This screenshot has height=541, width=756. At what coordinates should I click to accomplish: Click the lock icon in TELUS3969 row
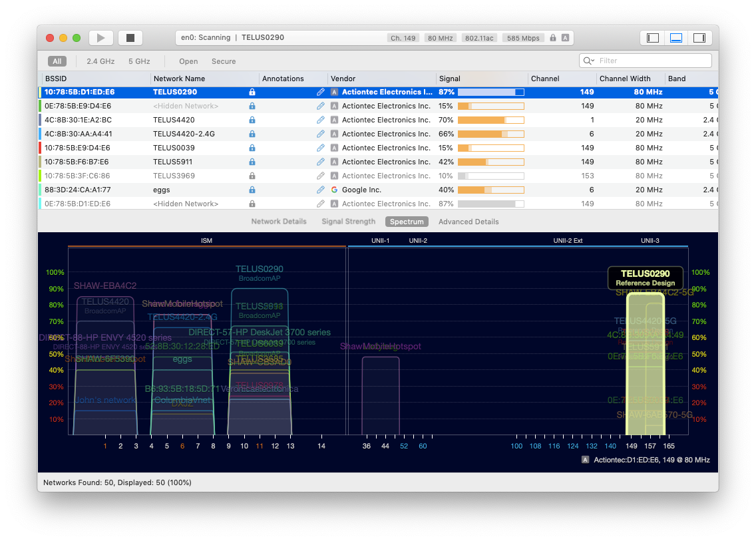tap(252, 176)
